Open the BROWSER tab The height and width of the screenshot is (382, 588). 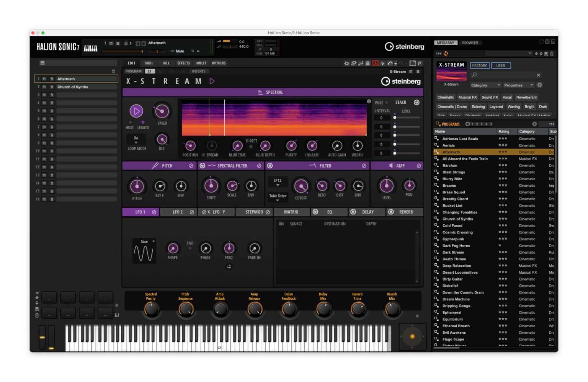coord(470,43)
